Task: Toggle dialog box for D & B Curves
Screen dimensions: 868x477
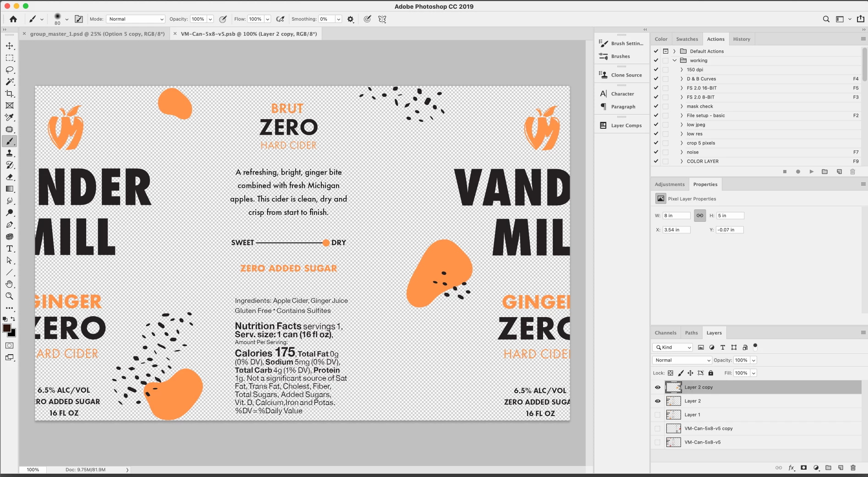Action: tap(665, 79)
